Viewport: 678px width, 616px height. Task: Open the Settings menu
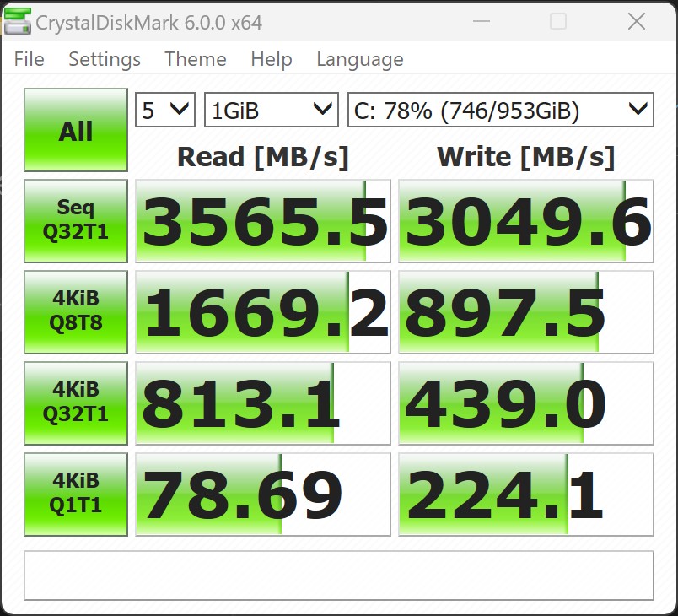105,59
